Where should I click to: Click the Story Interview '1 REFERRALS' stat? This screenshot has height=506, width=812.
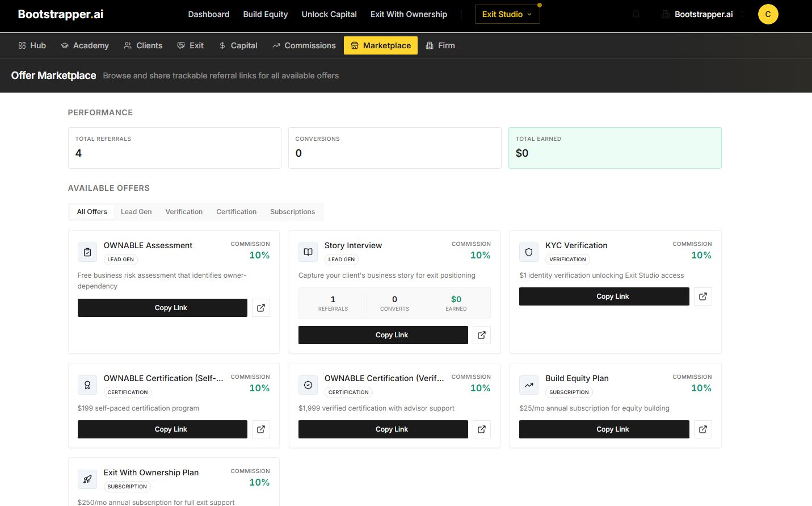(x=333, y=303)
